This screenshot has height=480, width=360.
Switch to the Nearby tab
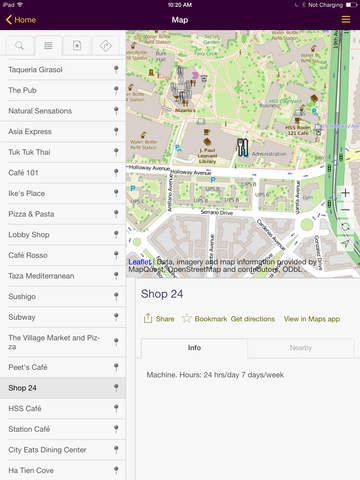coord(300,348)
